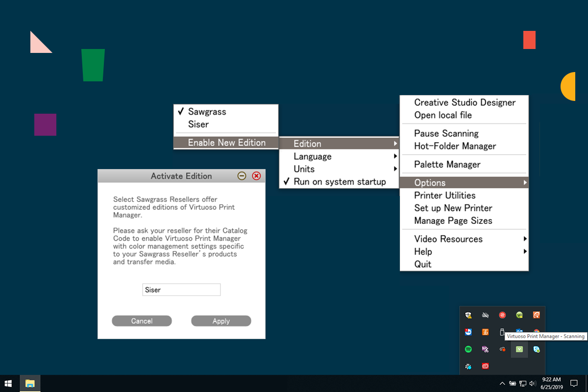Click the battery power icon in the taskbar
The image size is (588, 392).
[513, 383]
